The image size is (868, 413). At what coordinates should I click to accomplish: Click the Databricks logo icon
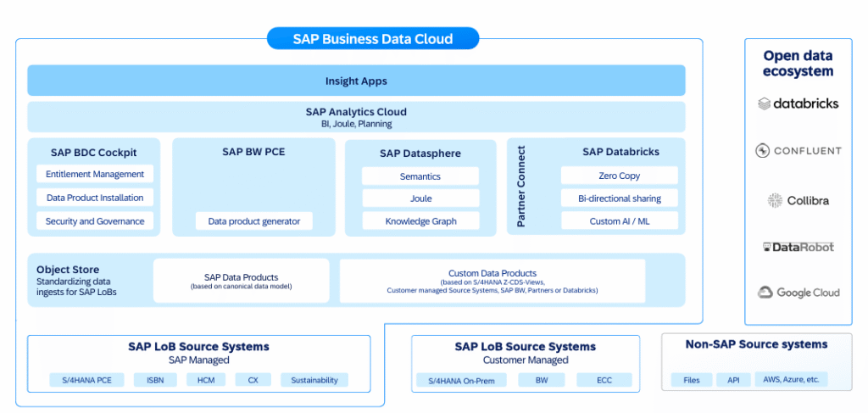point(765,103)
